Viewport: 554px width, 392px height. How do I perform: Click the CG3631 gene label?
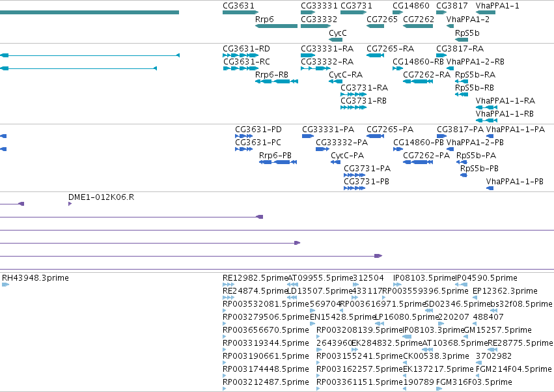(x=238, y=6)
